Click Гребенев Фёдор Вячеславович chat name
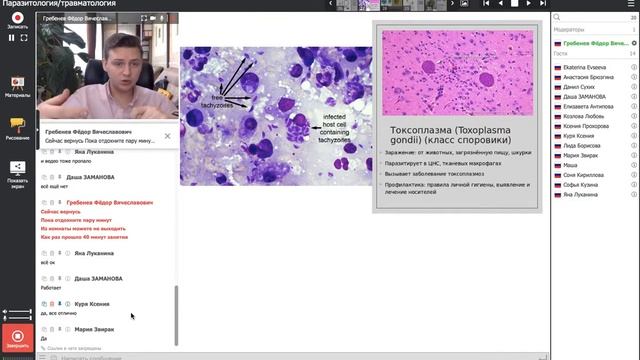This screenshot has width=640, height=360. [x=109, y=202]
